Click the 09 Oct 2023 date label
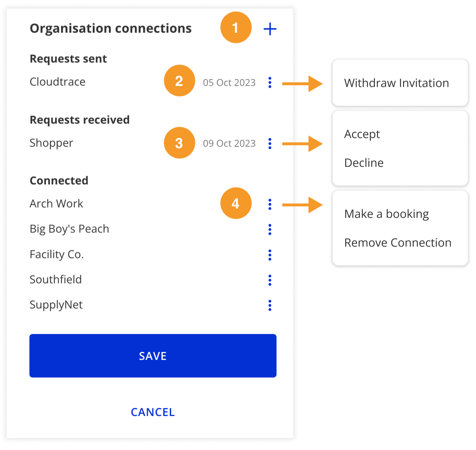This screenshot has width=476, height=450. point(229,143)
